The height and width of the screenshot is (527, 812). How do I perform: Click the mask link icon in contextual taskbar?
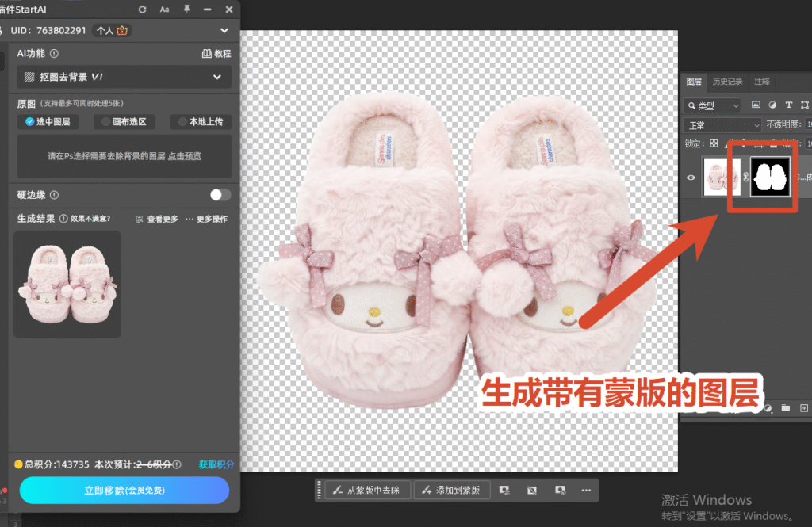[560, 491]
